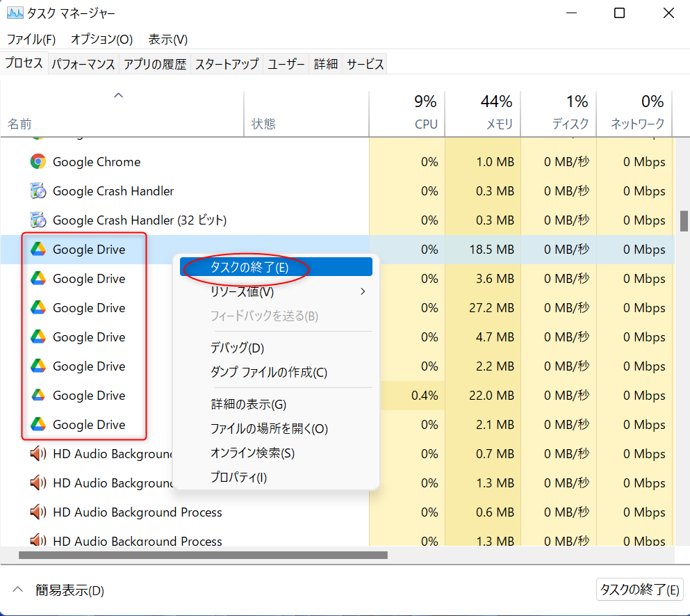This screenshot has width=690, height=616.
Task: Click the Google Chrome process icon
Action: click(x=38, y=161)
